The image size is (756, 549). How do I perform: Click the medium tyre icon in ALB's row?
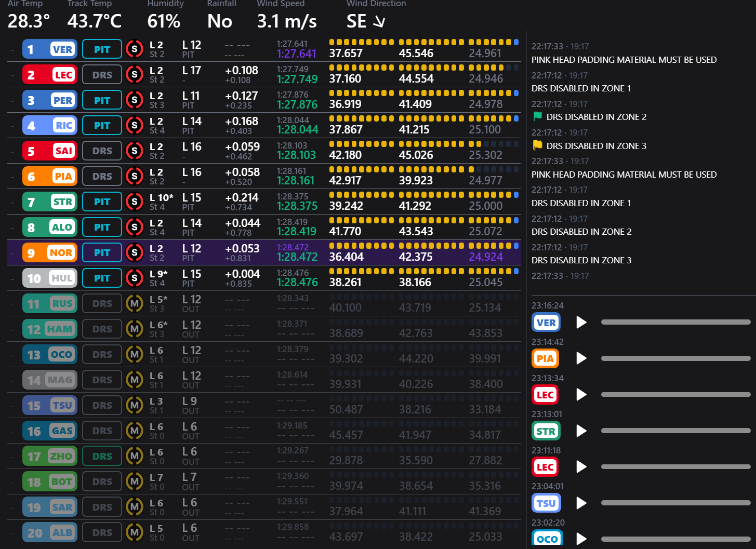135,532
